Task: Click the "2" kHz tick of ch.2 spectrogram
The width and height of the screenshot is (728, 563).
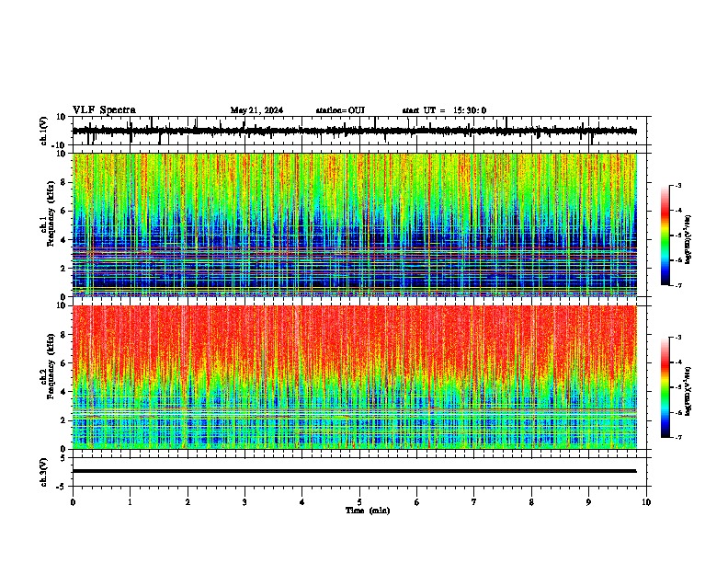Action: (x=63, y=420)
